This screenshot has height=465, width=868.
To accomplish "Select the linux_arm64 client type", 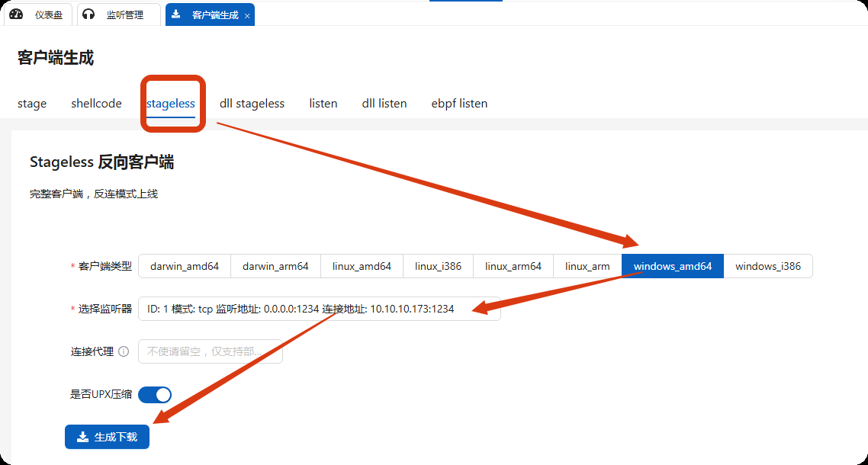I will 513,266.
